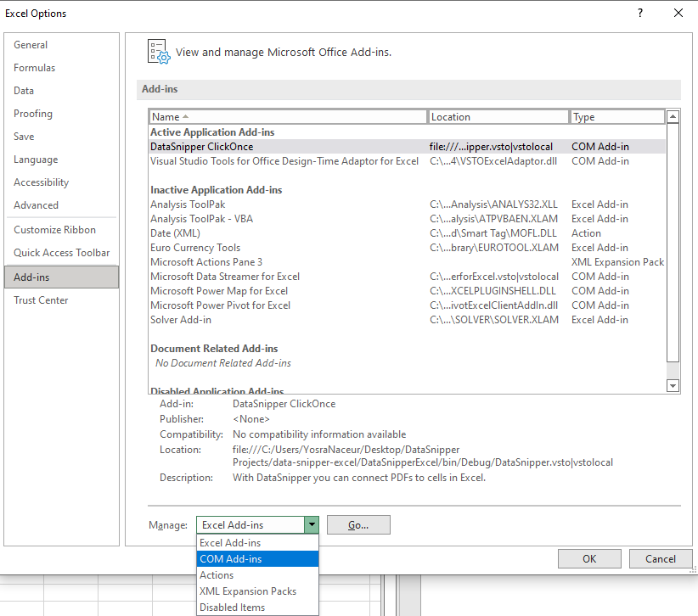Open the Trust Center category
698x616 pixels.
(x=40, y=300)
